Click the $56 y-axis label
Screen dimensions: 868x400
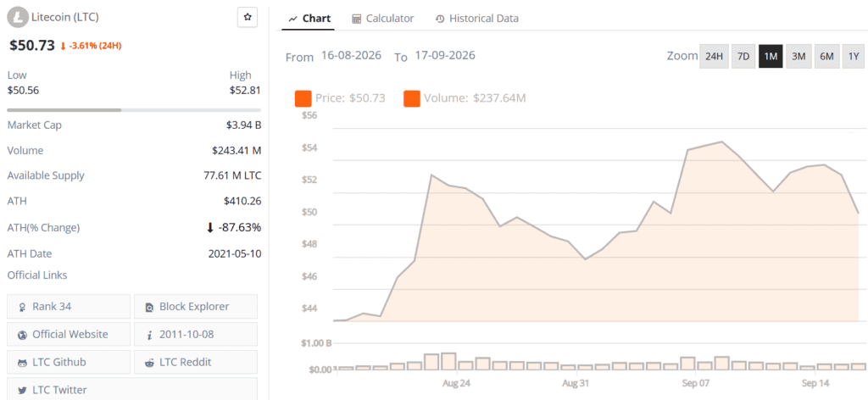(x=309, y=115)
